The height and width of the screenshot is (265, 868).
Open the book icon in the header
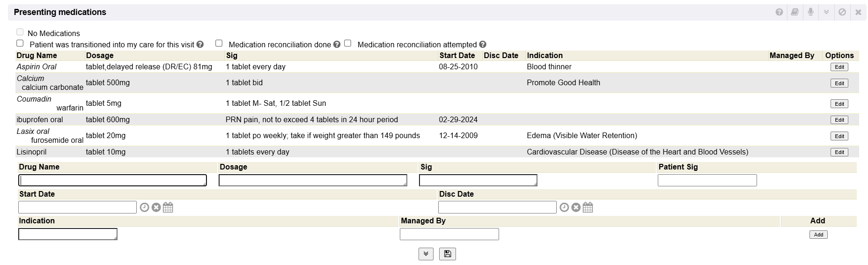click(x=795, y=12)
